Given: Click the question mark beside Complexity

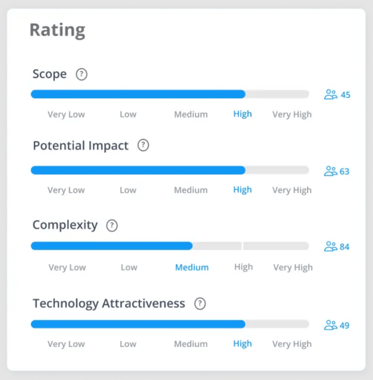Looking at the screenshot, I should pos(112,226).
